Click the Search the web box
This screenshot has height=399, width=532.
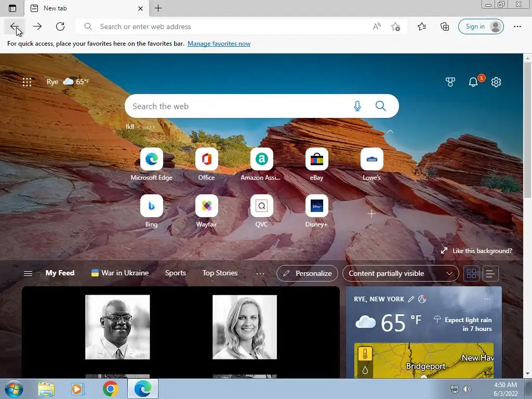click(x=262, y=106)
